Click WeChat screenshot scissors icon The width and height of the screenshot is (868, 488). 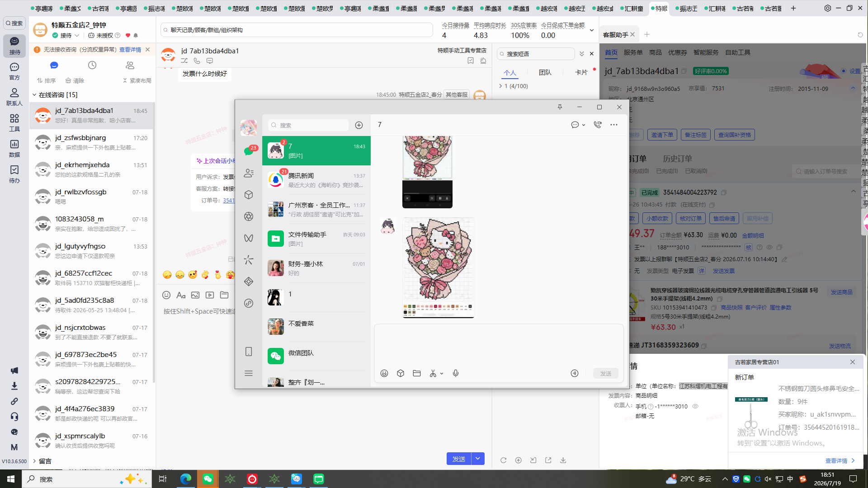pyautogui.click(x=433, y=373)
